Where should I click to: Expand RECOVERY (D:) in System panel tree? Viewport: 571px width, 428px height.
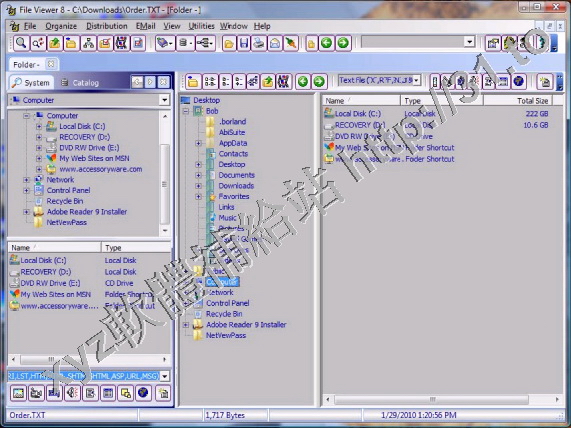[39, 137]
